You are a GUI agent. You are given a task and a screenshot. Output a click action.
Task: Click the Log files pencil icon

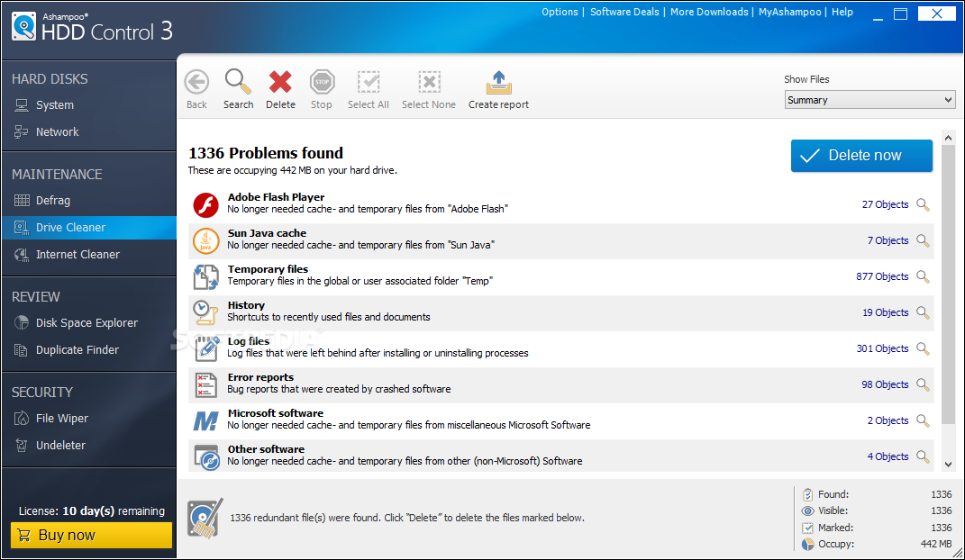(x=207, y=348)
